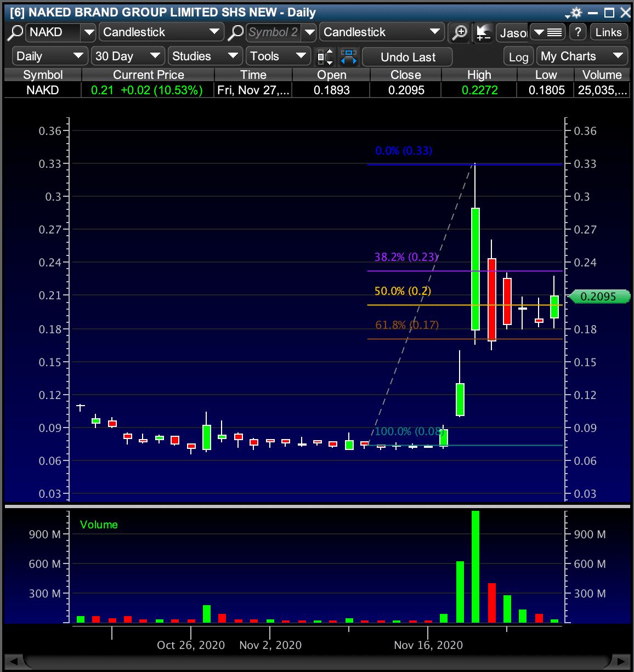Click the tallest green volume bar
The image size is (634, 672).
point(475,566)
